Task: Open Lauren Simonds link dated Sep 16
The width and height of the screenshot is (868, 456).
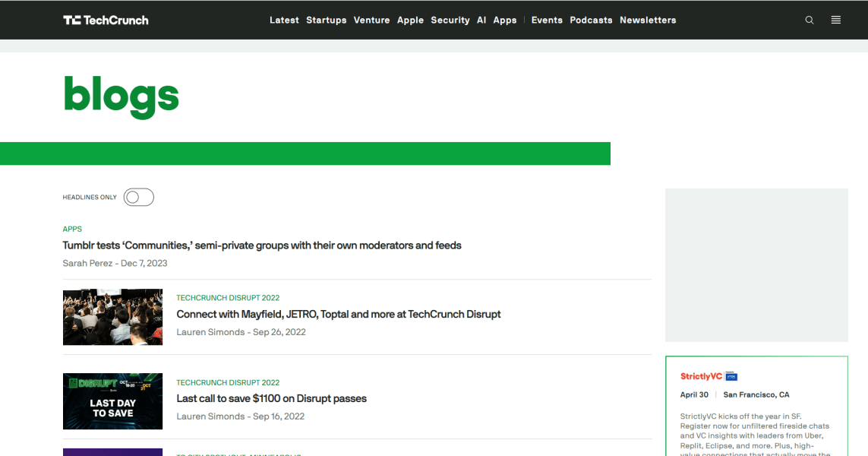Action: click(210, 416)
